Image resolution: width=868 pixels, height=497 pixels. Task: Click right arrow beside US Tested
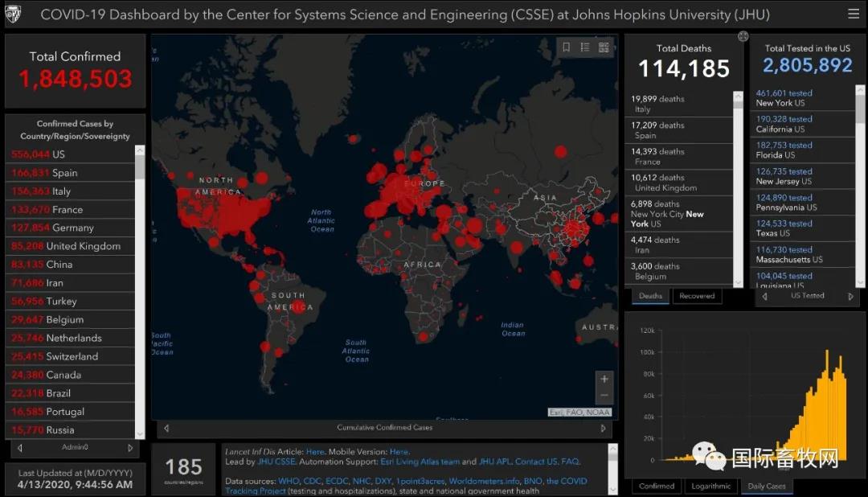pyautogui.click(x=850, y=296)
